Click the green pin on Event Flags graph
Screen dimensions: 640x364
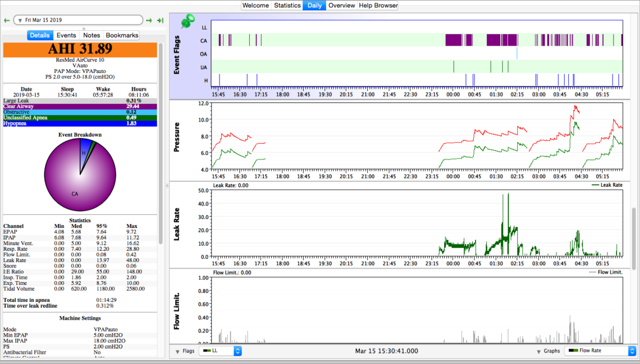coord(188,21)
